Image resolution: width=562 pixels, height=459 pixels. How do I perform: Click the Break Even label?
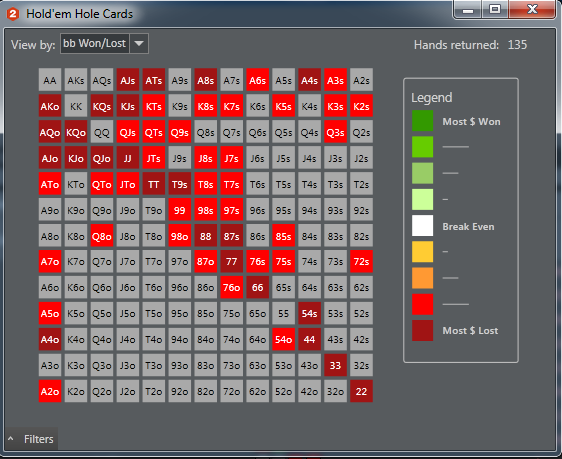click(468, 227)
